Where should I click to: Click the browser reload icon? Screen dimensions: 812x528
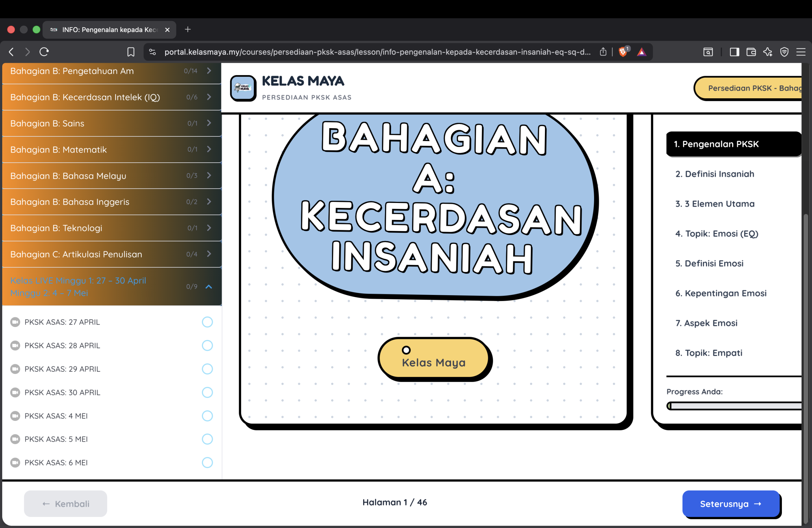[x=44, y=52]
